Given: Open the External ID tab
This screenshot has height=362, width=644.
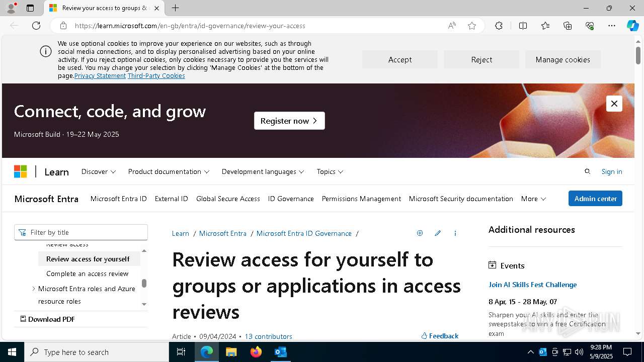Looking at the screenshot, I should (x=172, y=199).
